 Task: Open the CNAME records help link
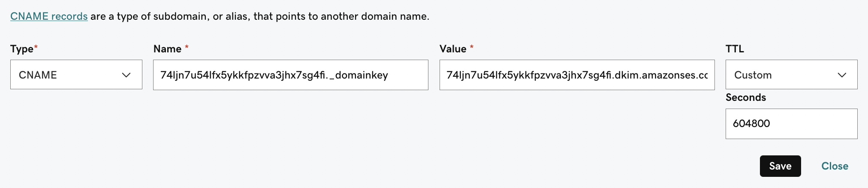(x=49, y=16)
